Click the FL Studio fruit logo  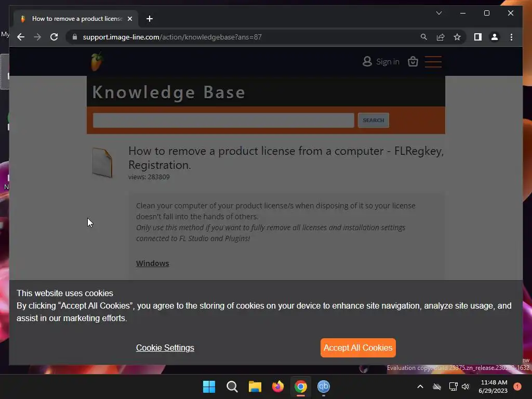click(97, 62)
